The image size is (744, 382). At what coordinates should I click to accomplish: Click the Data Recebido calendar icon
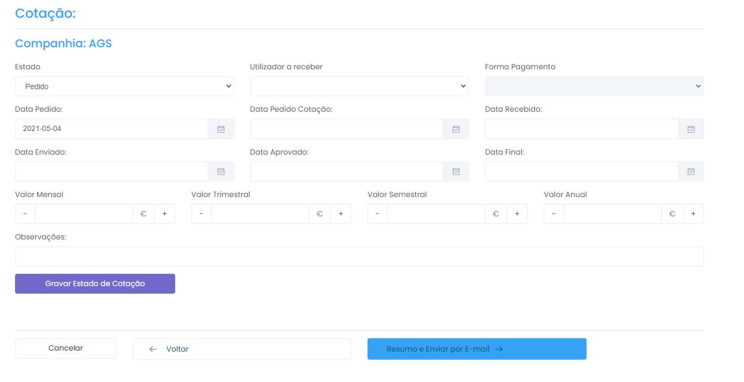click(691, 129)
